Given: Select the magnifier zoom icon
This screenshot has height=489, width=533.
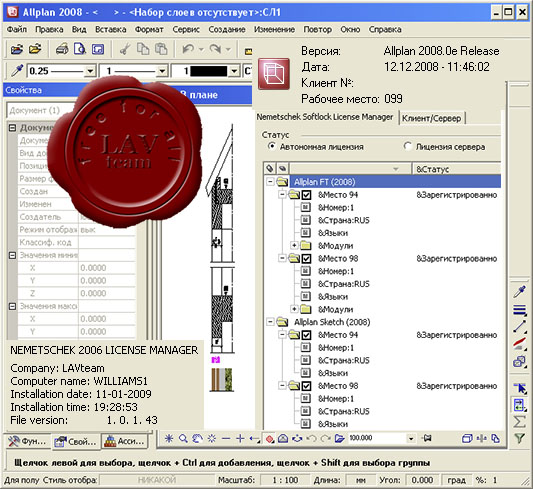Looking at the screenshot, I should click(x=183, y=438).
